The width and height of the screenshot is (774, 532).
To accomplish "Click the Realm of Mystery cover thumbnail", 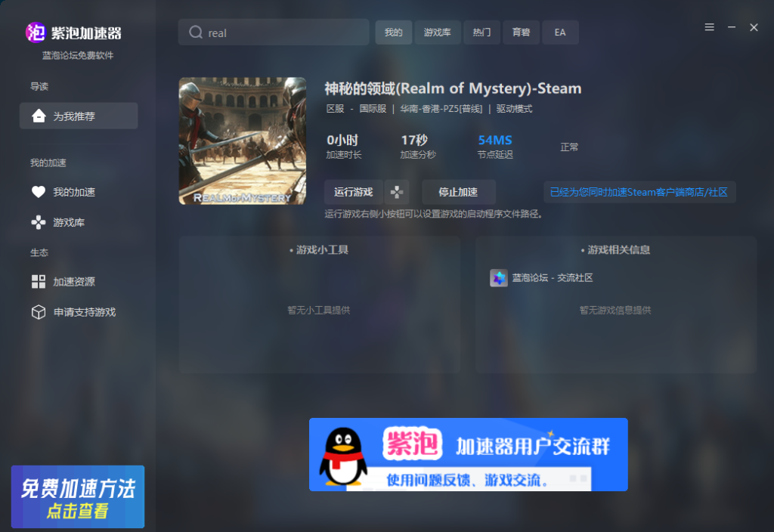I will pyautogui.click(x=243, y=141).
